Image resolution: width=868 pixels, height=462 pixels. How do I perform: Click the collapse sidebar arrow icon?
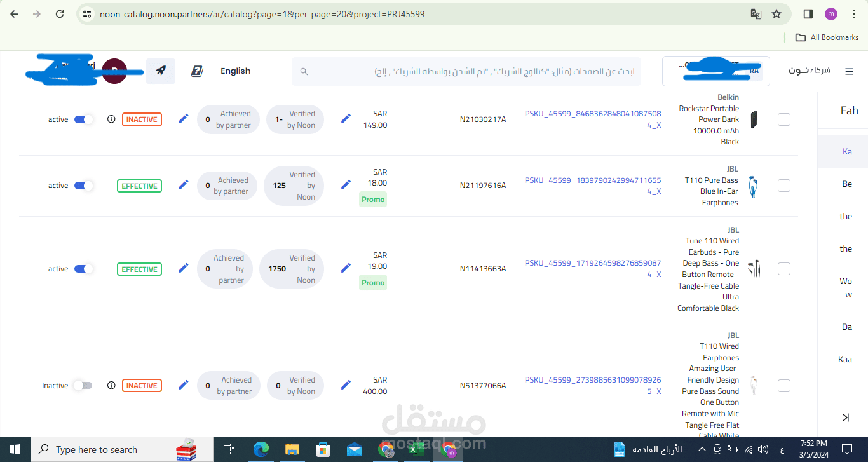845,418
